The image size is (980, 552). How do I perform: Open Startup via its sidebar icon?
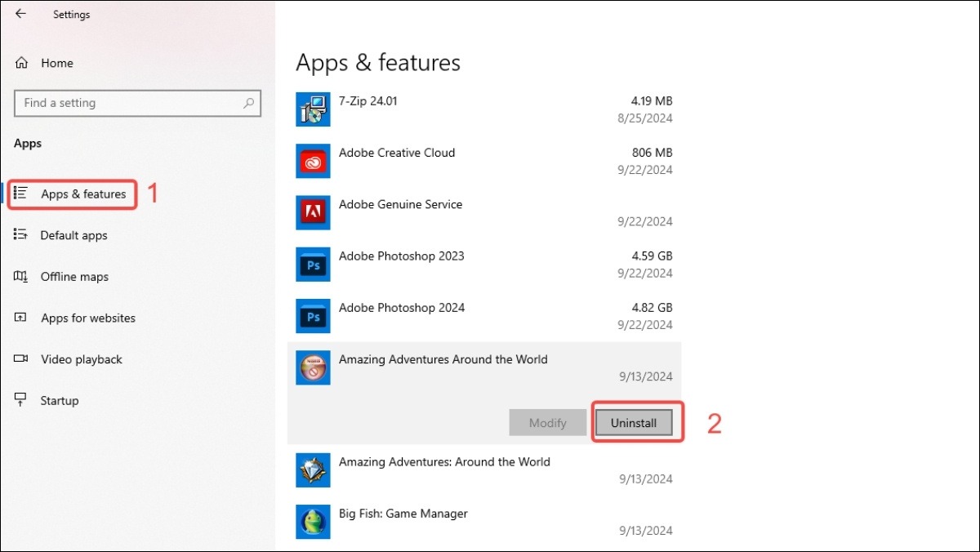(21, 400)
